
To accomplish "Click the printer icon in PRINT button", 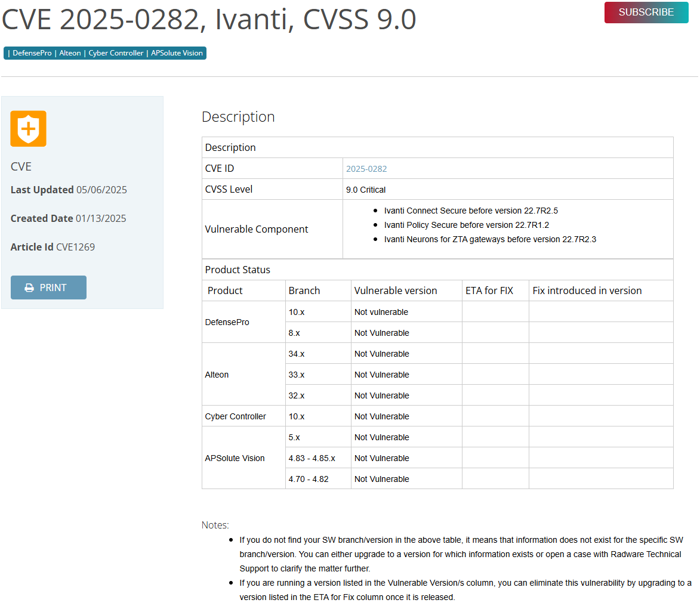I will 29,288.
